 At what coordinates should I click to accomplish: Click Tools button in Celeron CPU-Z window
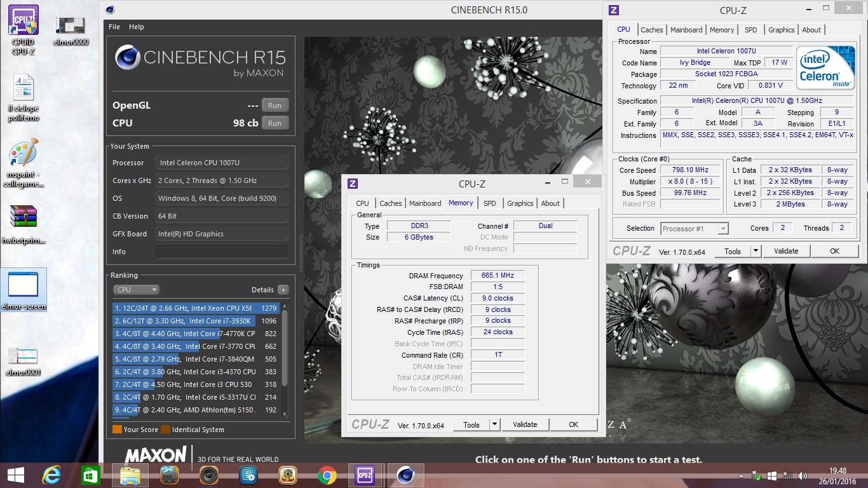733,251
